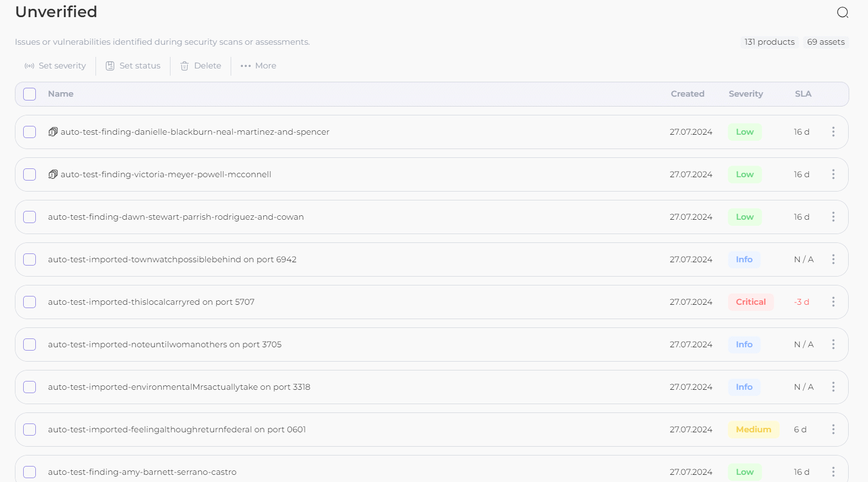Open the 131 products badge

(769, 42)
